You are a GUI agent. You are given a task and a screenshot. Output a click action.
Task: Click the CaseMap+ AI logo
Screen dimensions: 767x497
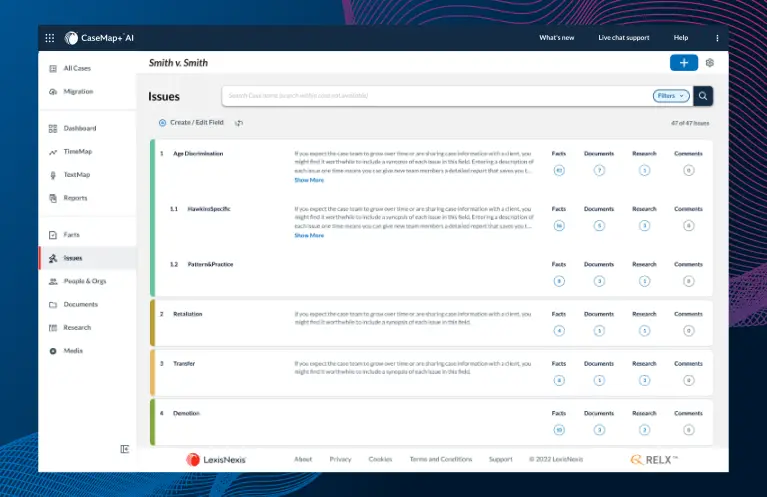pos(99,38)
